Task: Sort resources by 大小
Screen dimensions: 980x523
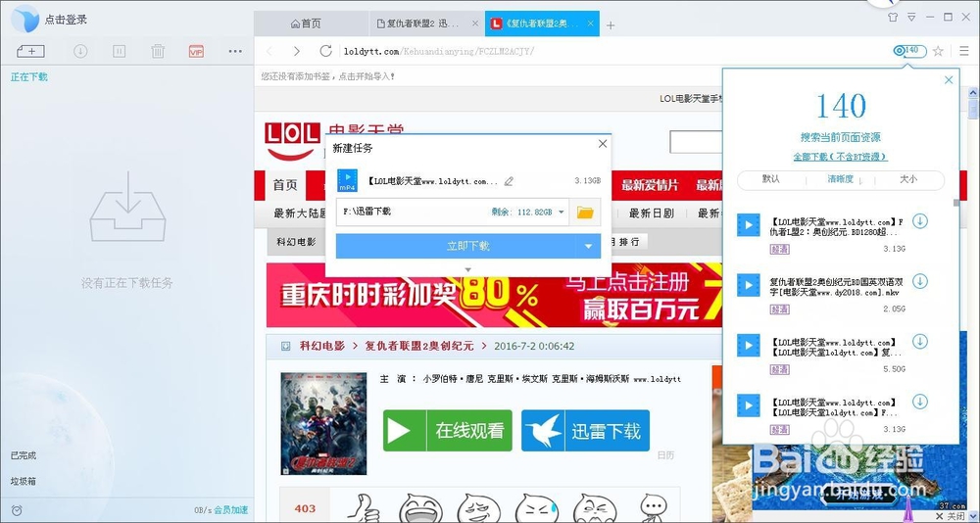Action: [x=908, y=179]
